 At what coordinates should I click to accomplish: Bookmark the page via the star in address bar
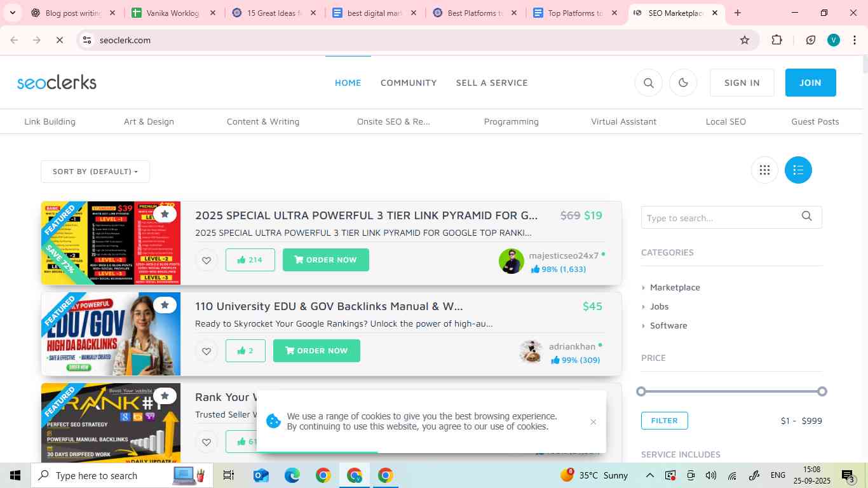tap(744, 39)
